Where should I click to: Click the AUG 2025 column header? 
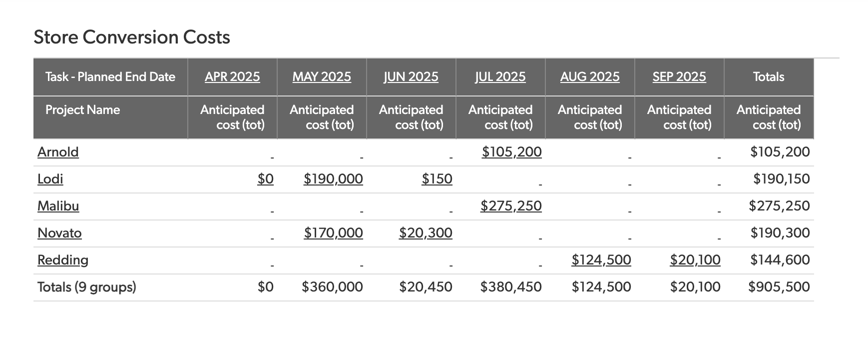590,77
